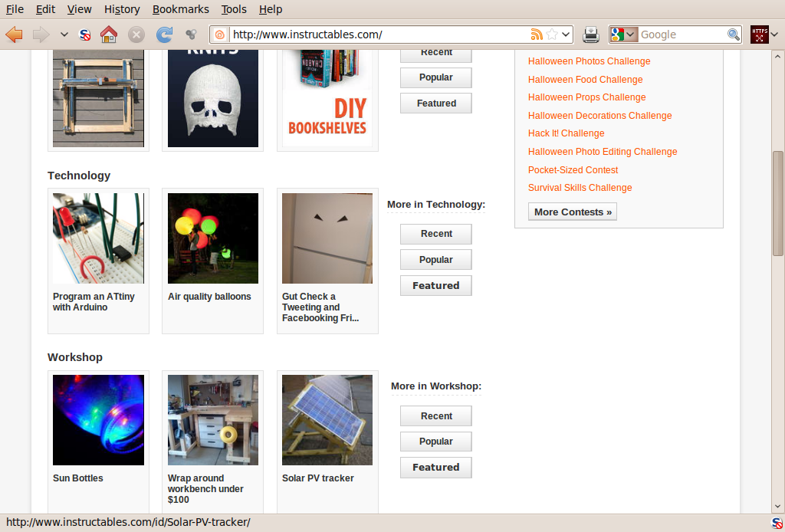The width and height of the screenshot is (785, 532).
Task: Click the NoScript icon in the status bar
Action: tap(775, 522)
